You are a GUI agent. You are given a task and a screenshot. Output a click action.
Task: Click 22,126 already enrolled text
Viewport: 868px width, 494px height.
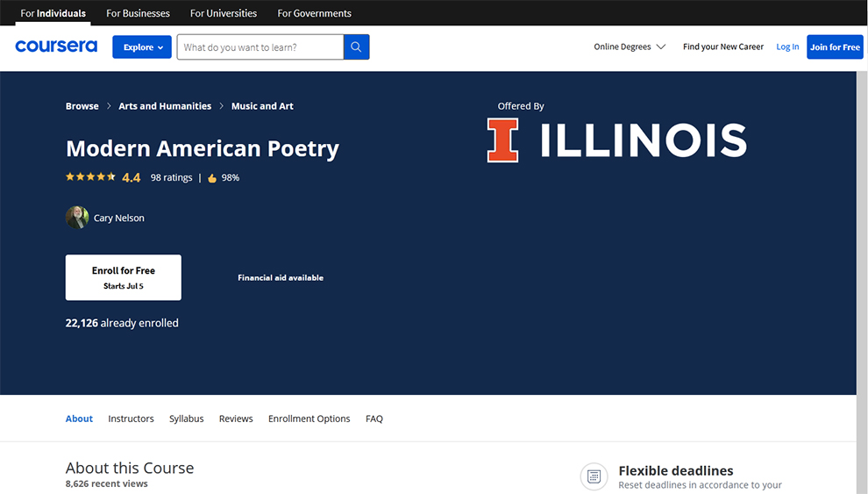[122, 323]
